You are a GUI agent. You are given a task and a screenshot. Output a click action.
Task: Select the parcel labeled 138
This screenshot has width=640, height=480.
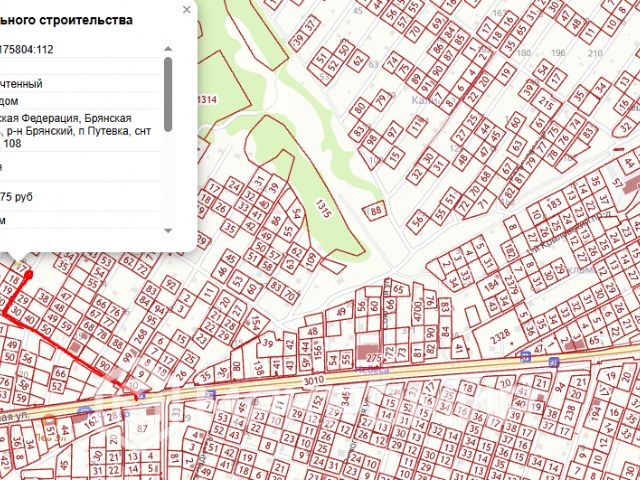(x=258, y=368)
